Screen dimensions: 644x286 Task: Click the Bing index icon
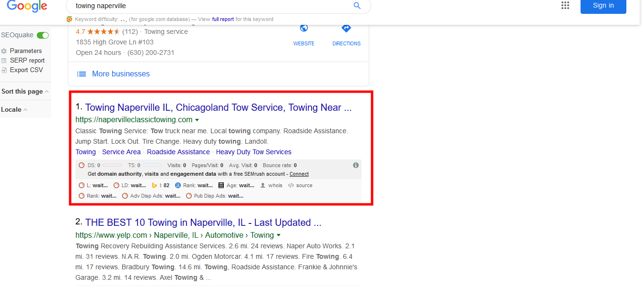click(155, 186)
